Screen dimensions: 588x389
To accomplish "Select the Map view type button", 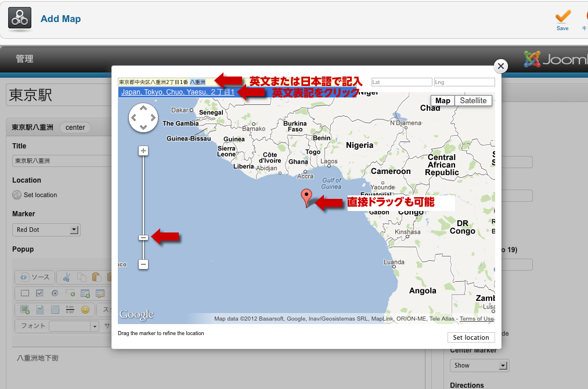I will [442, 101].
